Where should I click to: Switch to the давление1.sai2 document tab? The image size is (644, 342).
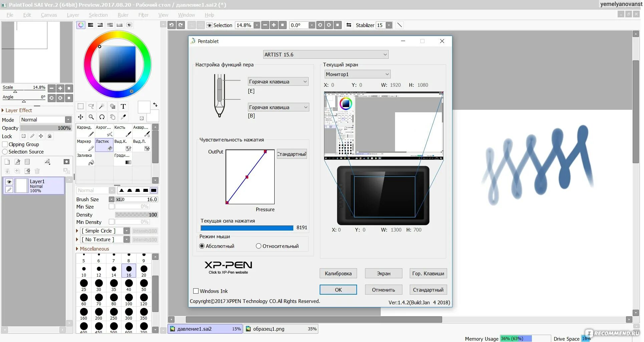tap(205, 329)
